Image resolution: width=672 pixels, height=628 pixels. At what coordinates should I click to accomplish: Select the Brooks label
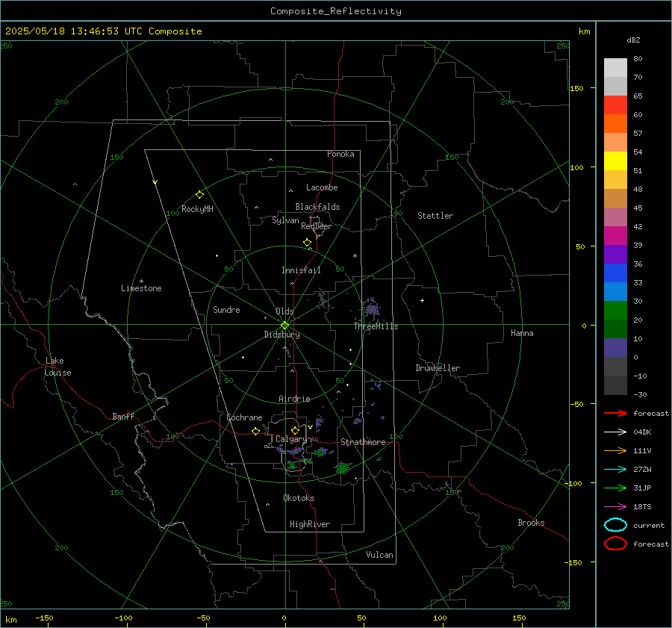[x=531, y=523]
